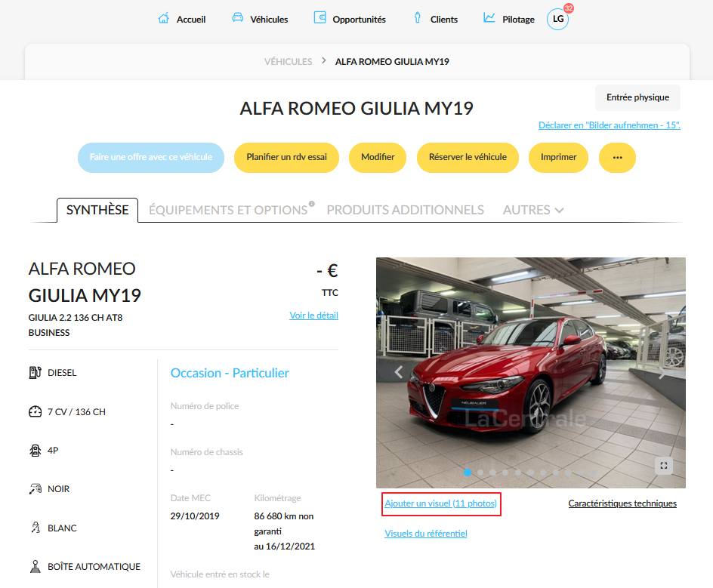The height and width of the screenshot is (588, 713).
Task: Click the breadcrumb chevron separator
Action: (324, 60)
